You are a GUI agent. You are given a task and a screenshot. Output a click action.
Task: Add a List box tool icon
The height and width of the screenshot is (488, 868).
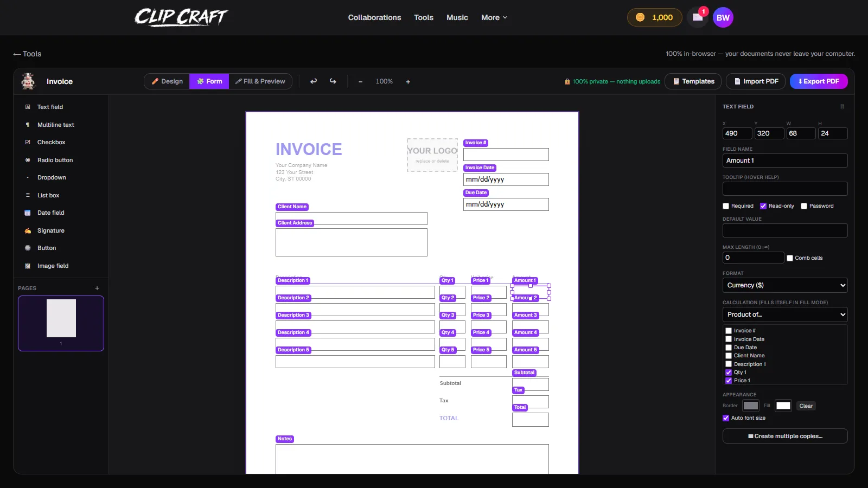coord(28,195)
